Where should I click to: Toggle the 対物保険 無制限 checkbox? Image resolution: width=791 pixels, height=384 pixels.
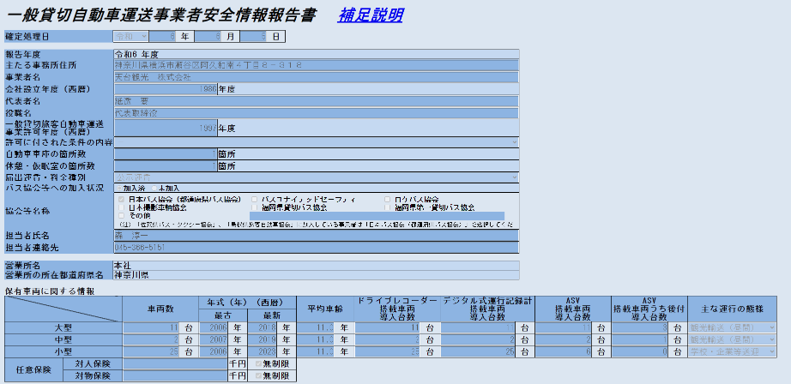tap(259, 376)
